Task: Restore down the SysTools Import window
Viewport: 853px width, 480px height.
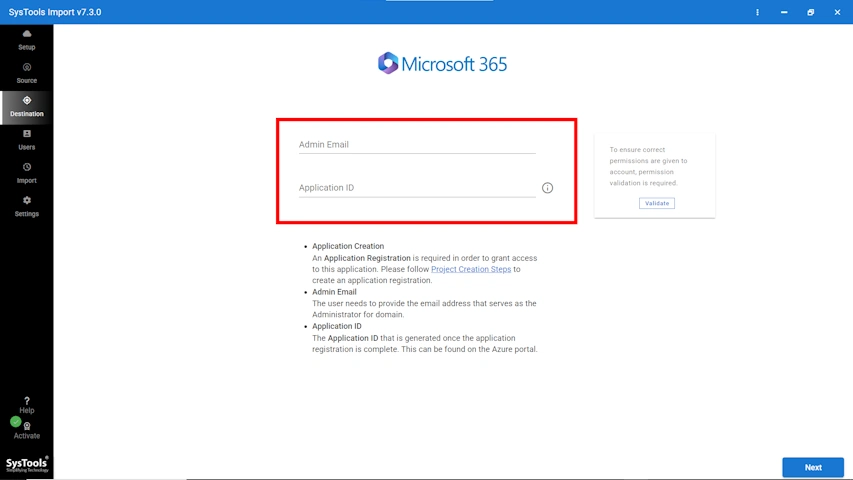Action: pos(811,12)
